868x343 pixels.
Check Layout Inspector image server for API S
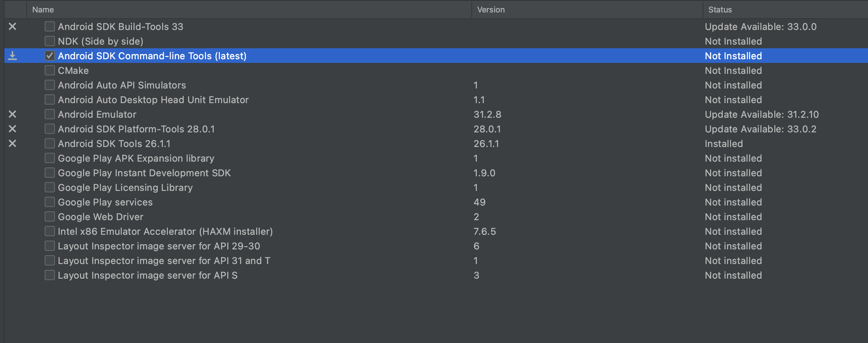coord(50,275)
